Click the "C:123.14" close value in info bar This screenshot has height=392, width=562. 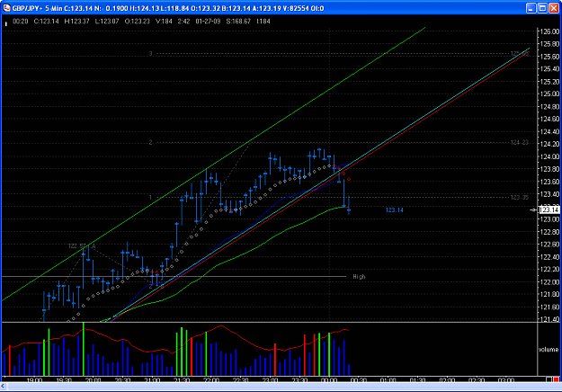(46, 22)
